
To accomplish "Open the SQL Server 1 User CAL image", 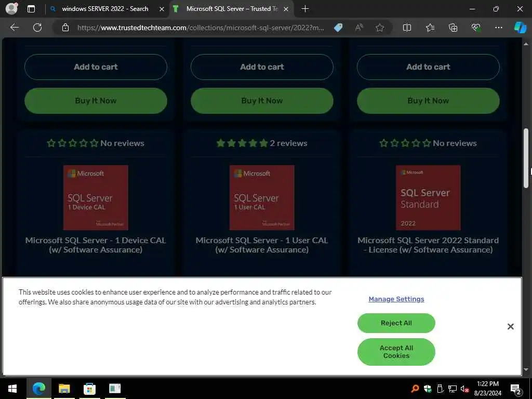I will 262,197.
